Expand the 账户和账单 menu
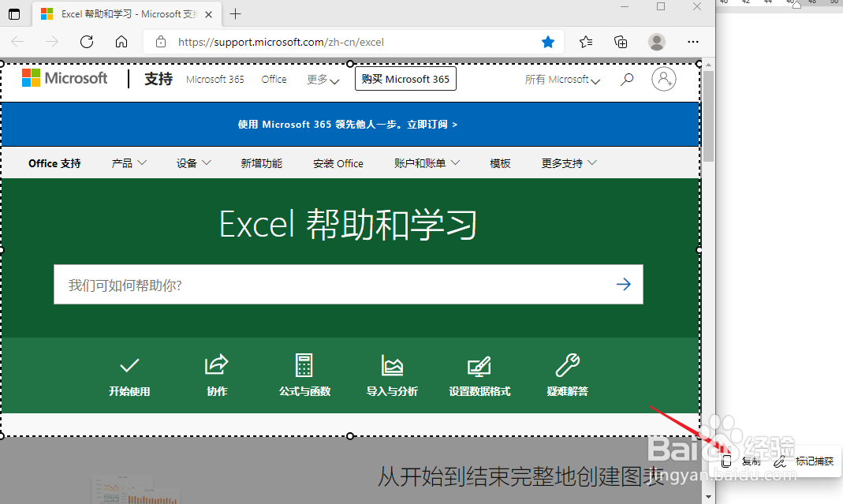The image size is (843, 504). point(427,163)
